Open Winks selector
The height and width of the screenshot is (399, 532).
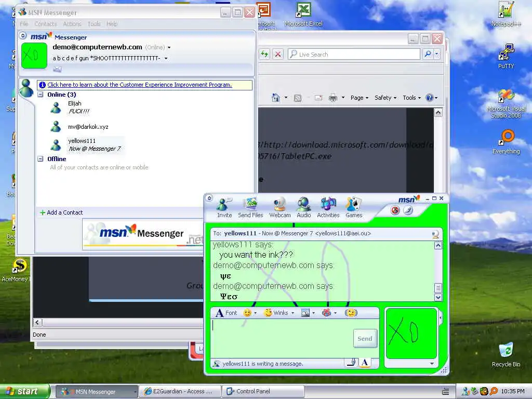click(276, 313)
